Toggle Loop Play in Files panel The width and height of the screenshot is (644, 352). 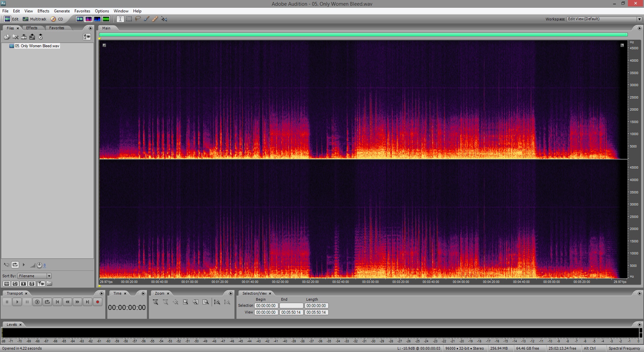pos(15,265)
